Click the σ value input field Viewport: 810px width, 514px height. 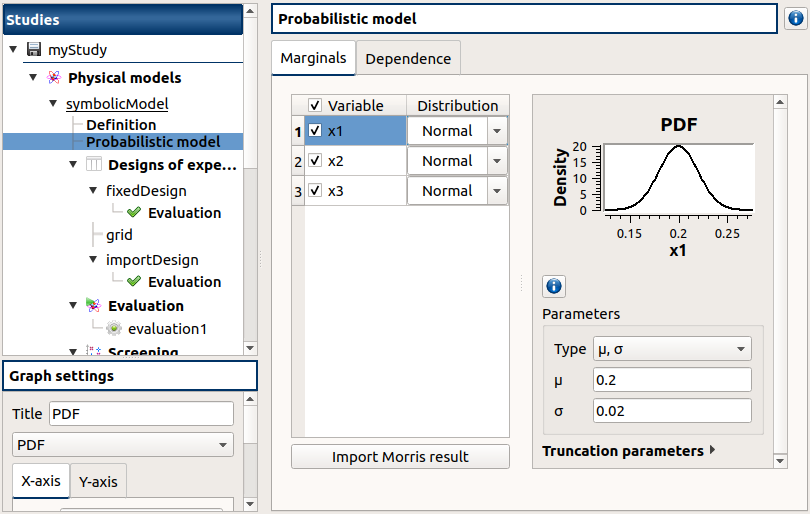tap(671, 411)
